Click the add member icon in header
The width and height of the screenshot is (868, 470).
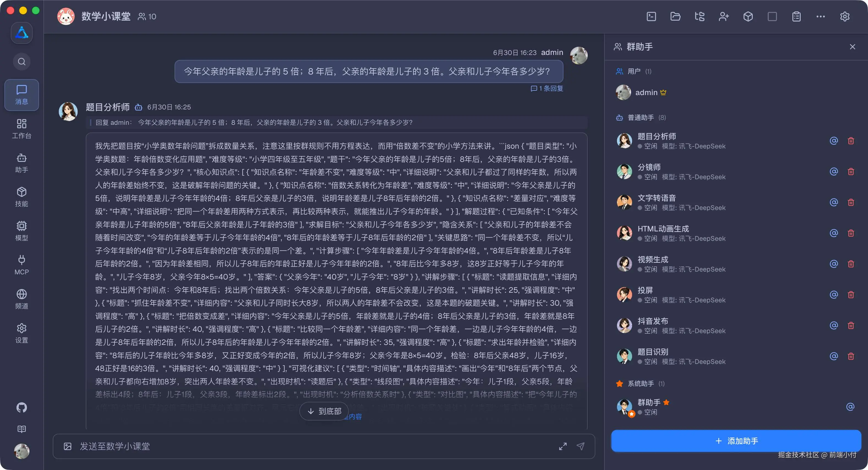(724, 16)
